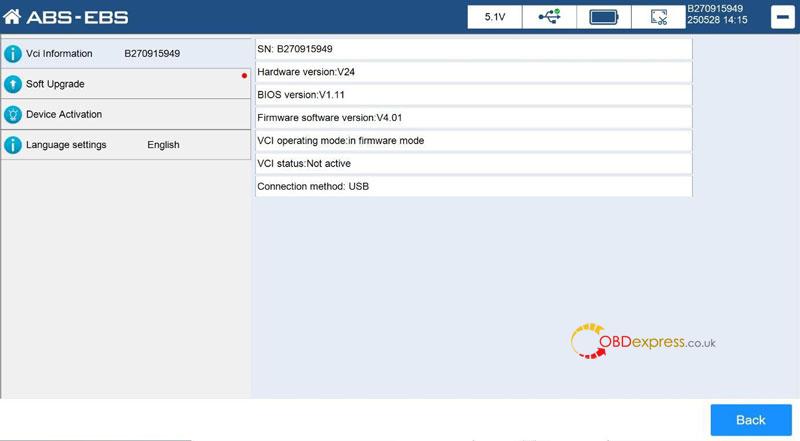The width and height of the screenshot is (800, 441).
Task: Open the Language settings menu item
Action: pos(126,145)
